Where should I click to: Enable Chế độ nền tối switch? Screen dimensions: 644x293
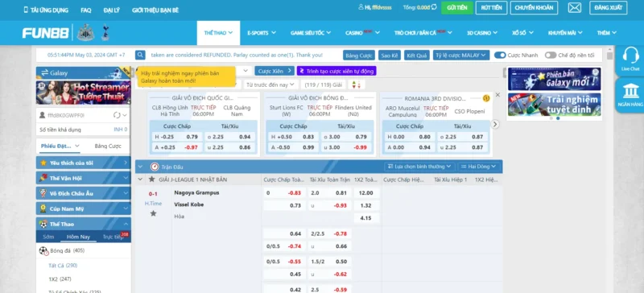click(x=551, y=55)
